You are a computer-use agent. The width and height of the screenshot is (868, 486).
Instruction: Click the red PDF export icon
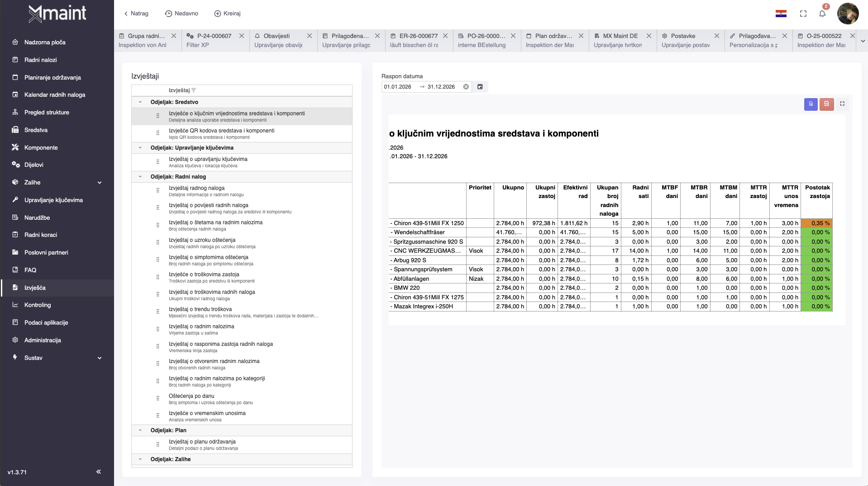click(826, 104)
